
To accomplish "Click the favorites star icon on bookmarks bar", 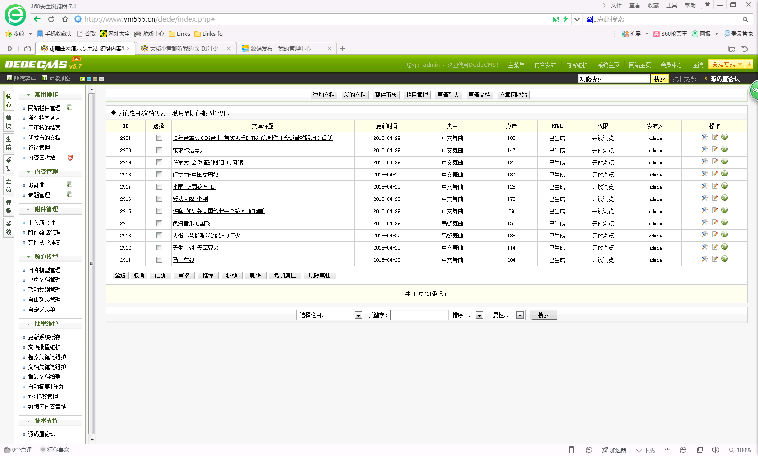I will coord(8,34).
